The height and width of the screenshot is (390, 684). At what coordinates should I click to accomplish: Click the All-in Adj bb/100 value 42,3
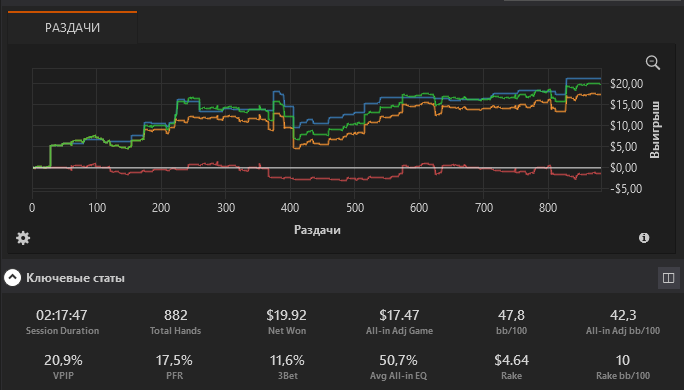point(623,315)
